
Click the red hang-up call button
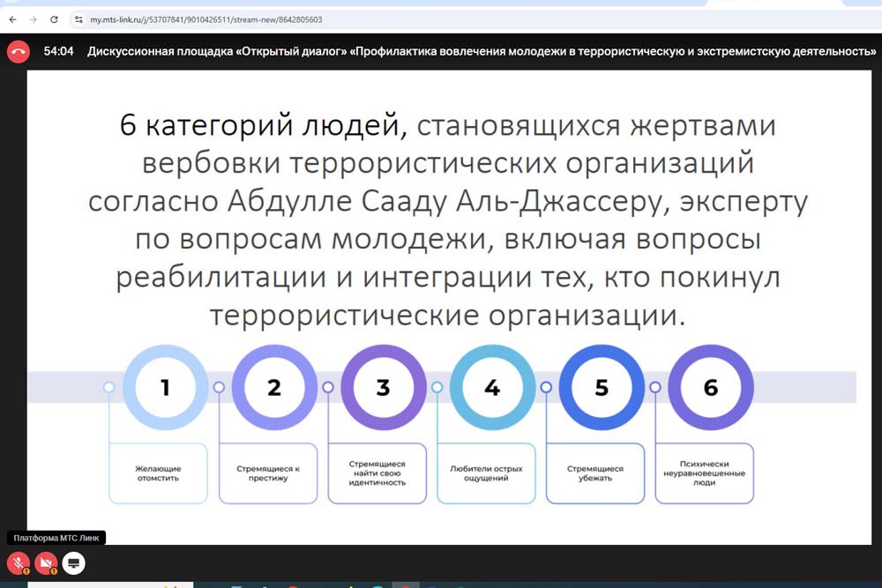pyautogui.click(x=18, y=52)
